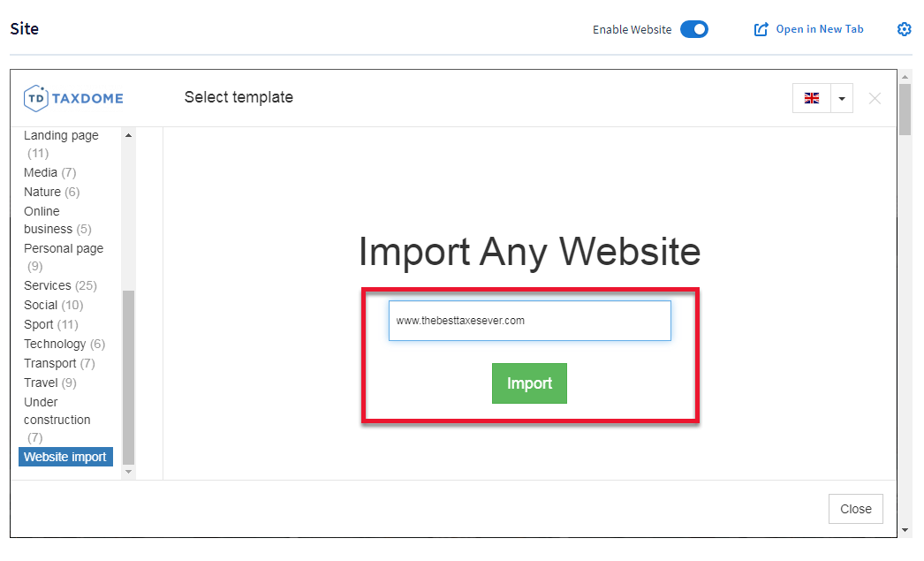Click the TaxDome logo
Screen dimensions: 924x561
tap(73, 98)
